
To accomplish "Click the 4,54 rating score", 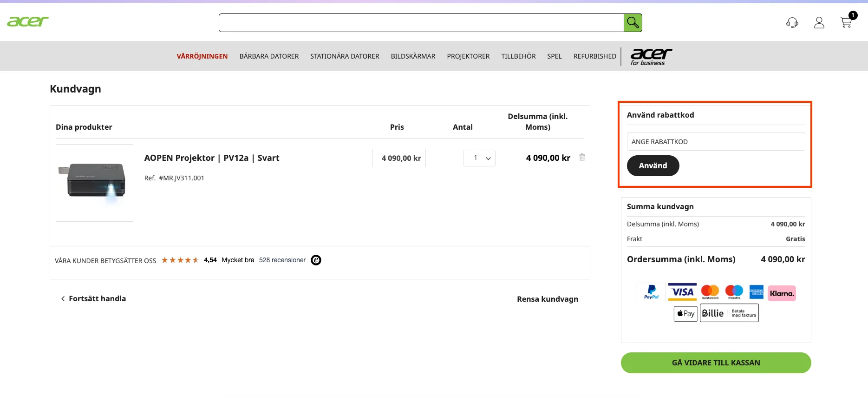I will [x=210, y=260].
